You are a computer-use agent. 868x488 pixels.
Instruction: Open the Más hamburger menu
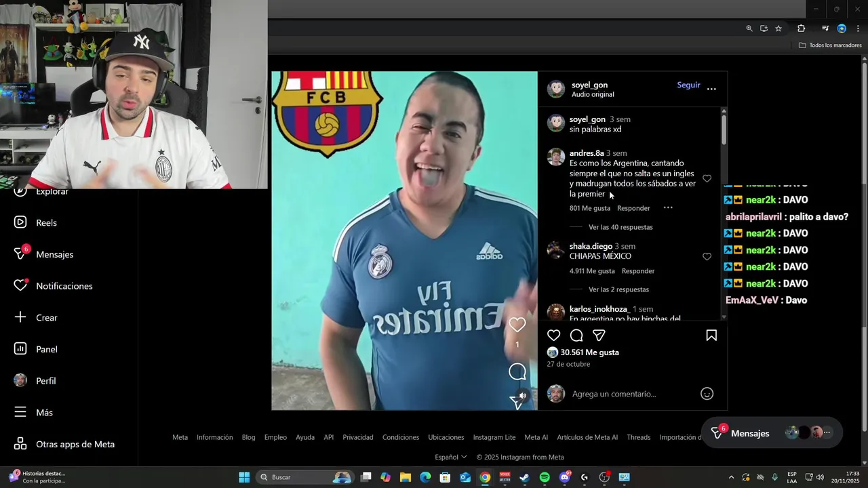coord(34,412)
